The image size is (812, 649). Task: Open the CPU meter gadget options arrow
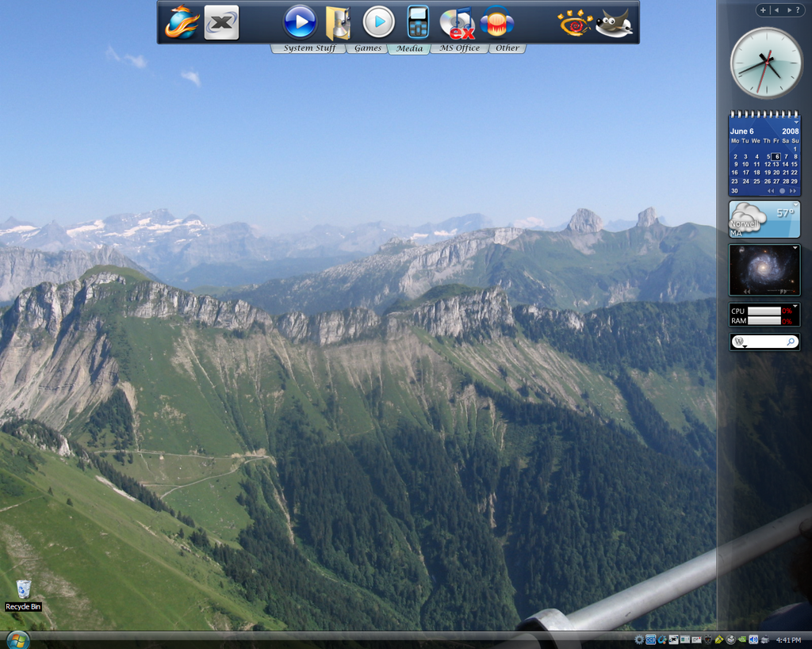click(x=795, y=306)
